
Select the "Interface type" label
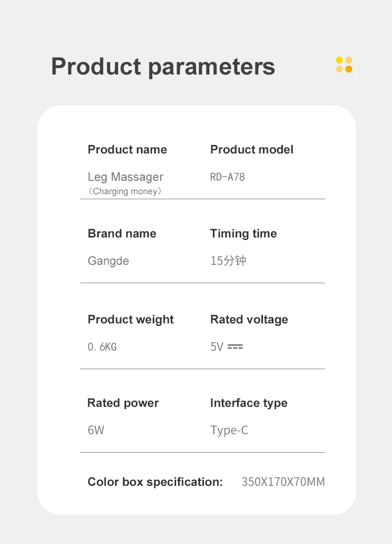point(249,403)
